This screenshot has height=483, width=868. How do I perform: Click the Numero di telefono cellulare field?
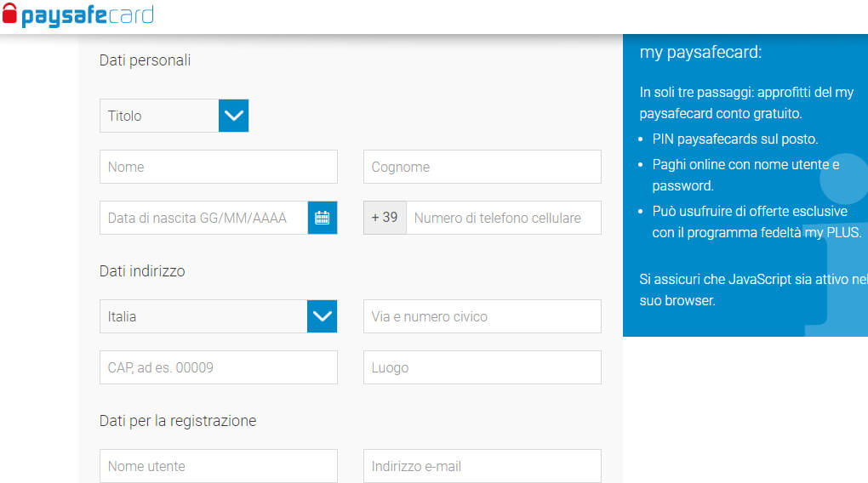tap(504, 218)
